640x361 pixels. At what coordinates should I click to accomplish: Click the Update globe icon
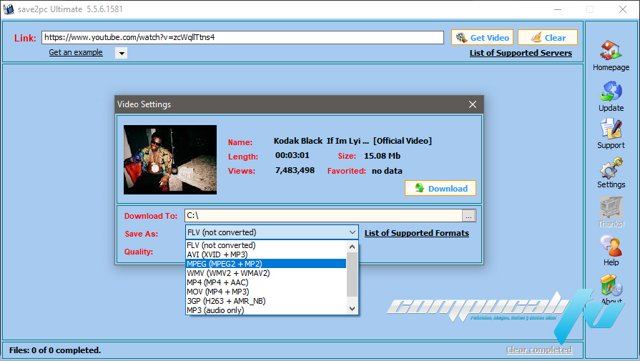click(x=611, y=91)
